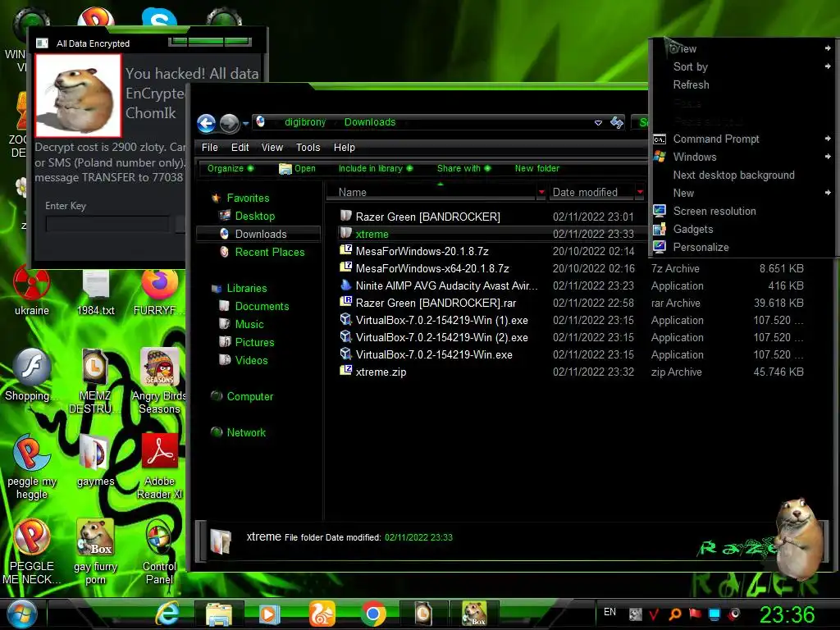Image resolution: width=840 pixels, height=630 pixels.
Task: Expand the Organize dropdown
Action: click(231, 168)
